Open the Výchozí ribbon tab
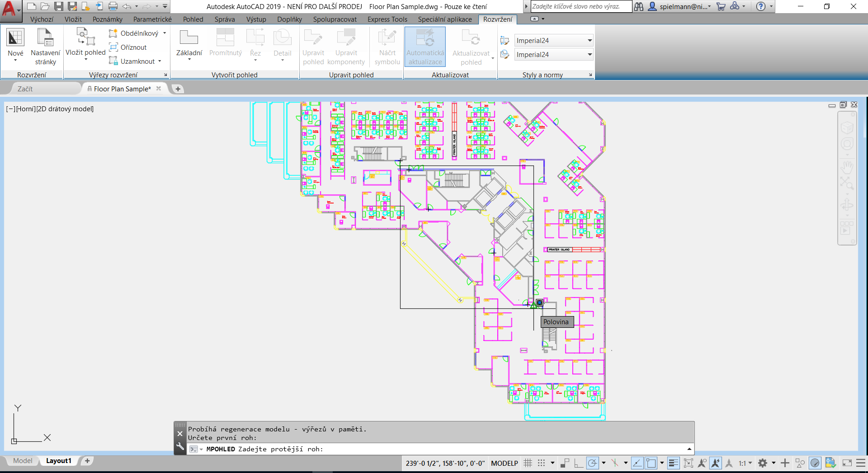This screenshot has height=473, width=868. coord(42,19)
